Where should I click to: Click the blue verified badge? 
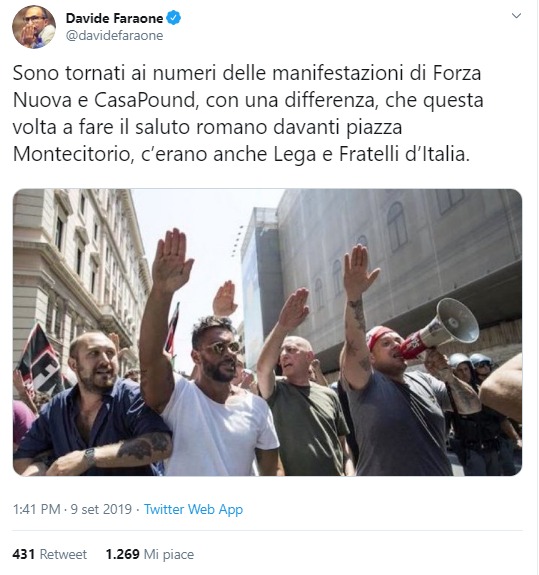(x=173, y=18)
